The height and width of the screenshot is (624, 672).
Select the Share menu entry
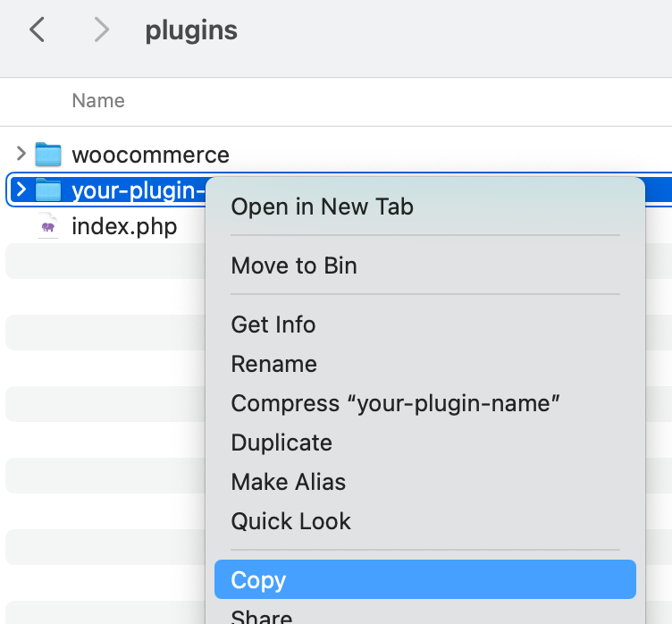[x=261, y=616]
